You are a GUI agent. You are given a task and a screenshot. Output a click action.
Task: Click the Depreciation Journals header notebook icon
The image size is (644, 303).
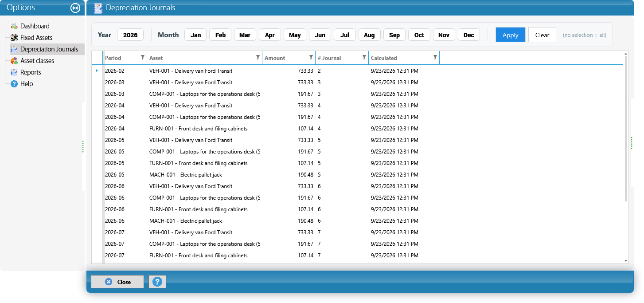pyautogui.click(x=98, y=8)
